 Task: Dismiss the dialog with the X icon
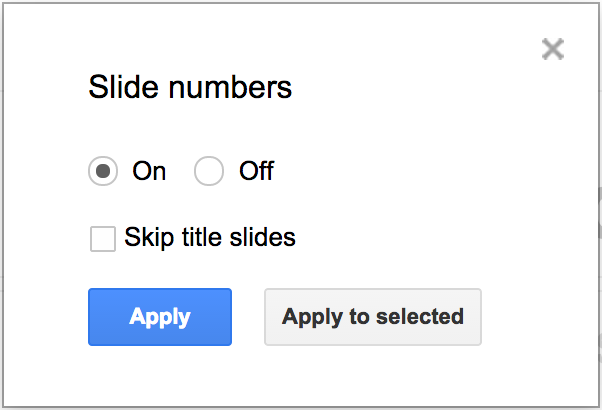pos(552,49)
